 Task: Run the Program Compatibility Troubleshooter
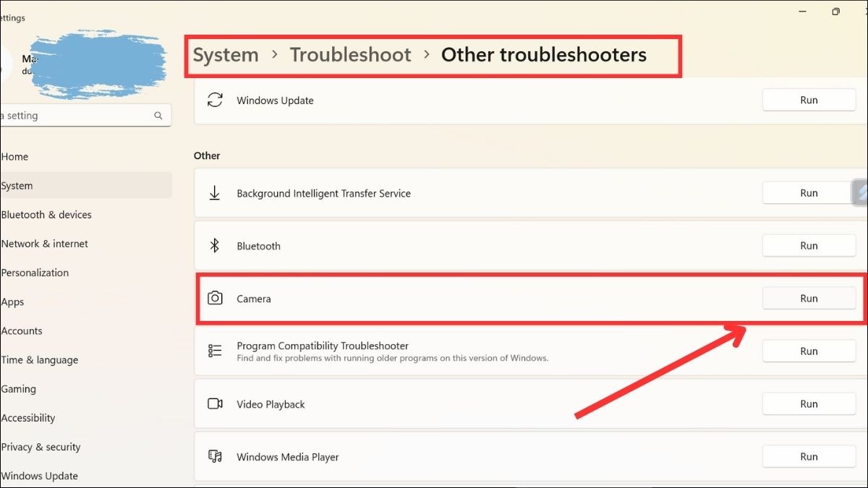809,351
